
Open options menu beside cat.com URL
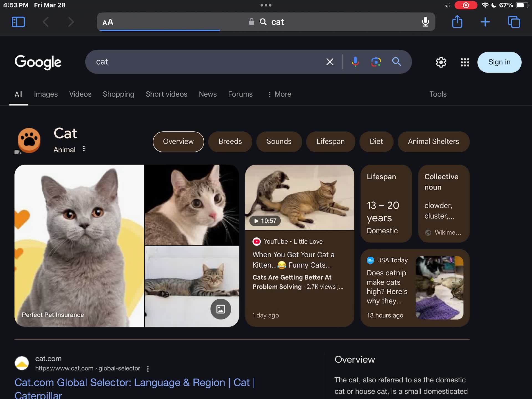148,369
